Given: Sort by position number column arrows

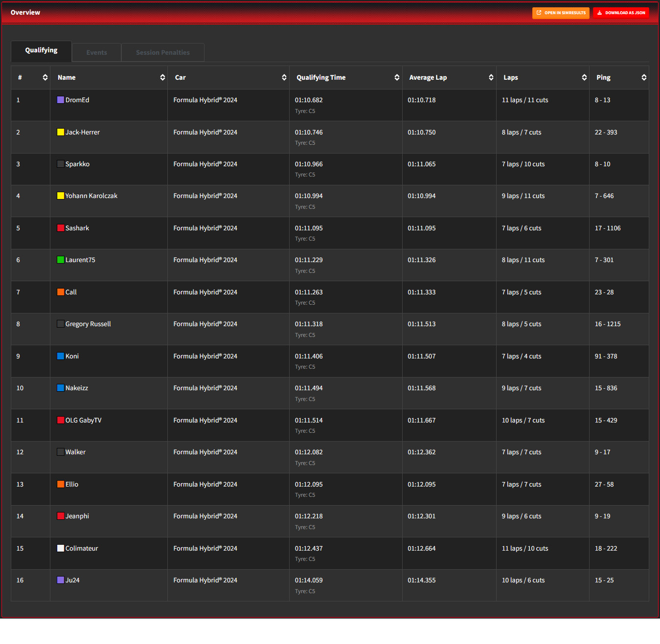Looking at the screenshot, I should (x=45, y=78).
